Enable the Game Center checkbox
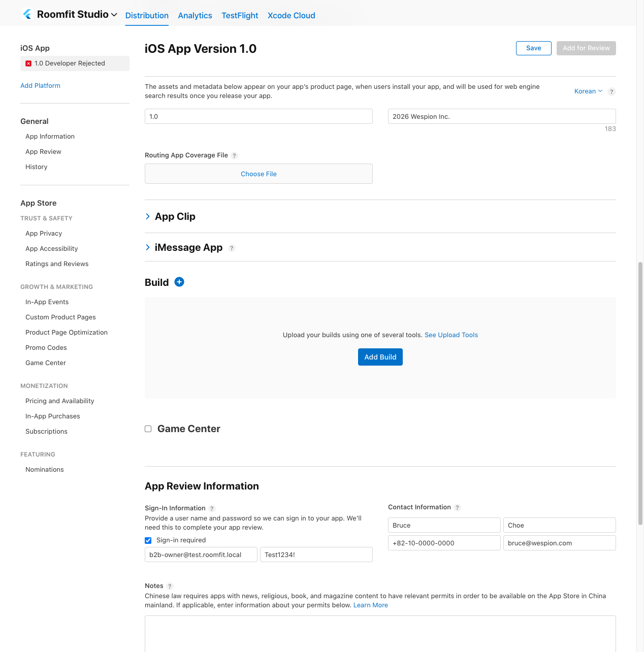Screen dimensions: 644x652 point(148,429)
